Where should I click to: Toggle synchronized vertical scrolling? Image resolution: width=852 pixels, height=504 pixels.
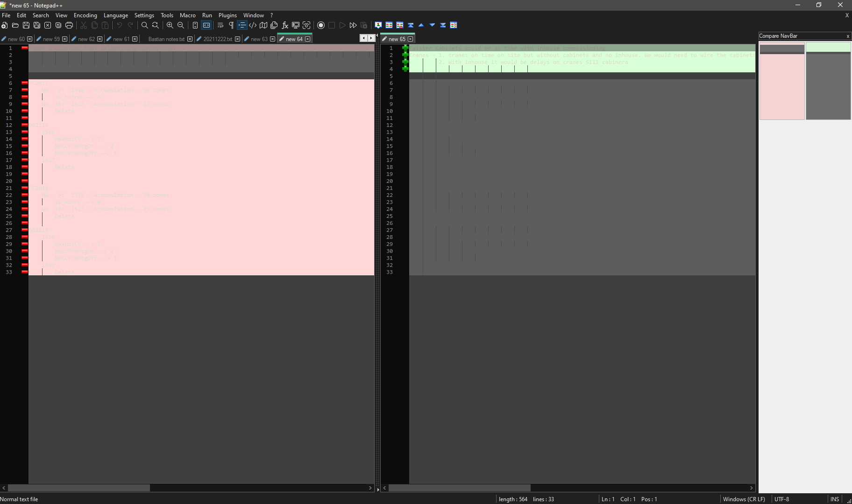(x=195, y=25)
